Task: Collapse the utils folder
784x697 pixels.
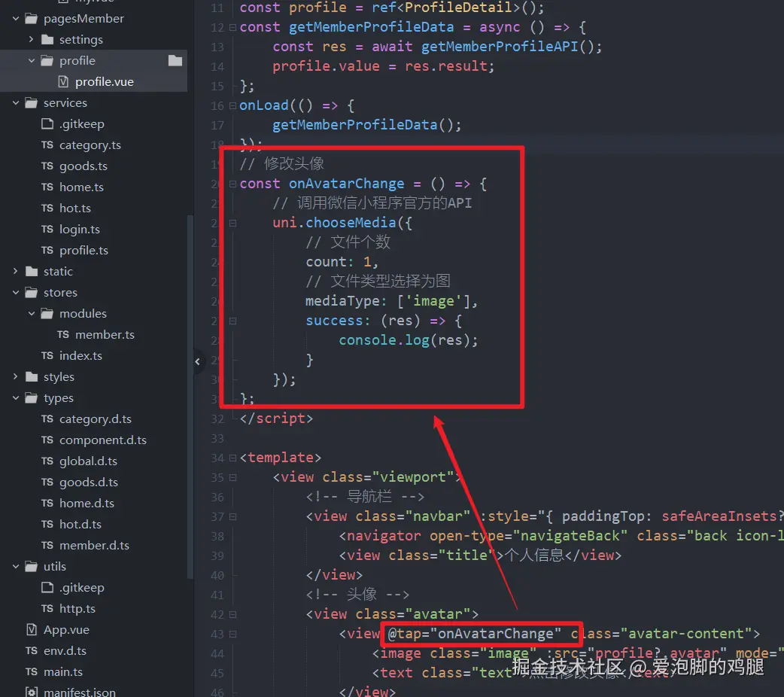Action: coord(16,566)
